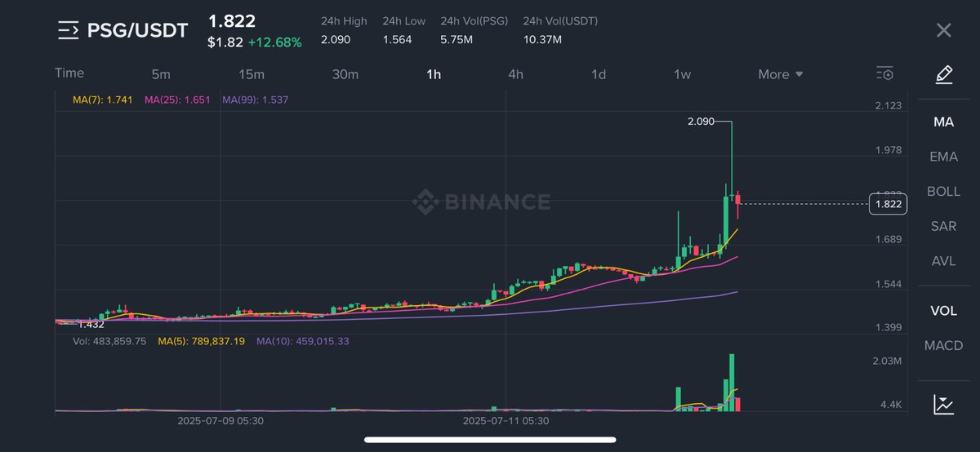Click the current price tag 1.822
This screenshot has height=452, width=980.
pos(888,204)
